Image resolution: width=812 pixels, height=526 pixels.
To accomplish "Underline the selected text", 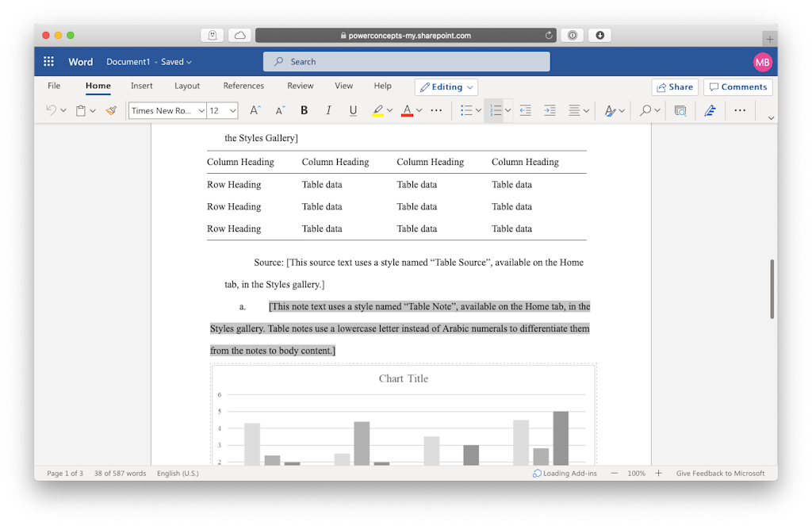I will pyautogui.click(x=353, y=110).
